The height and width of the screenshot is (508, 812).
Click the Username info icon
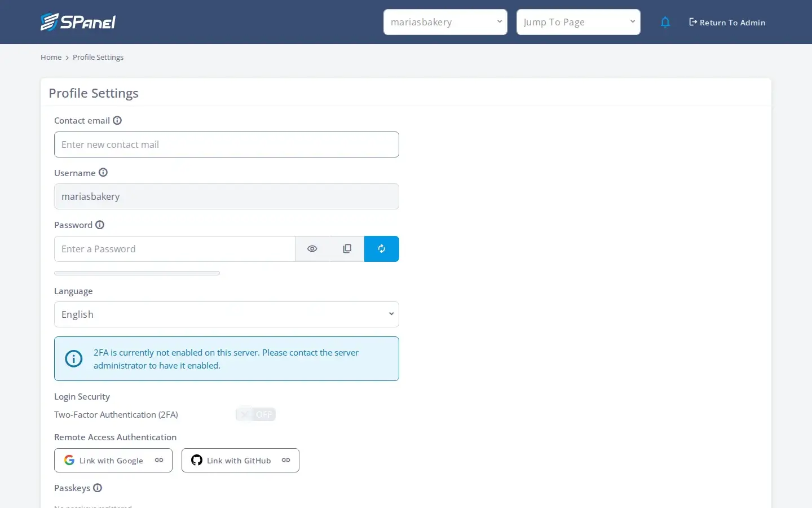(x=103, y=173)
